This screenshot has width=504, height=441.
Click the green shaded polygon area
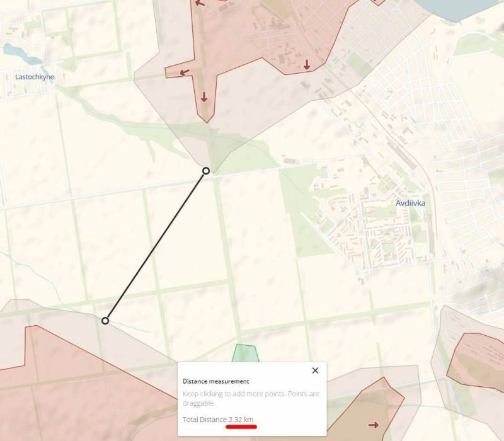point(246,353)
